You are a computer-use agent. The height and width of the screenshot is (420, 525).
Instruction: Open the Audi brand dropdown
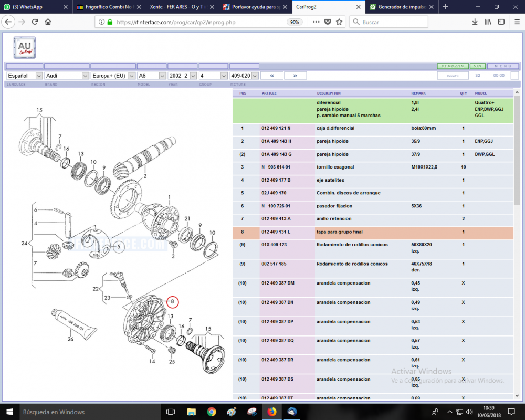(67, 76)
